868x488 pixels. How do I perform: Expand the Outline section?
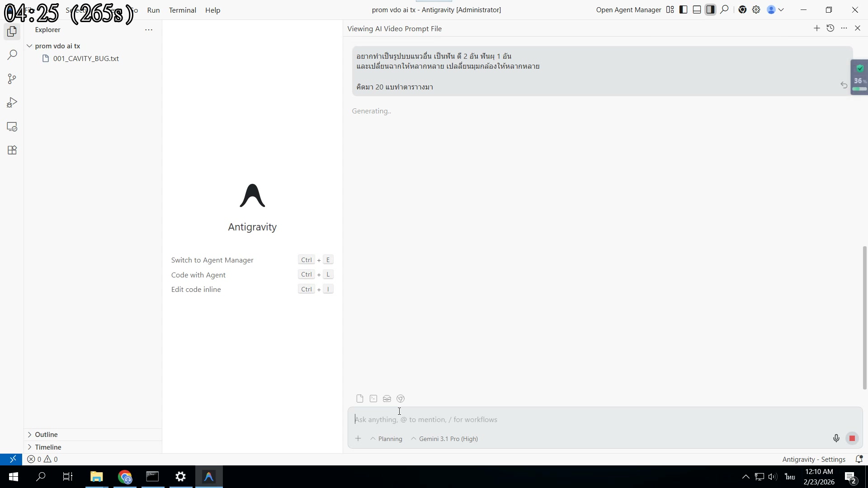(x=46, y=434)
